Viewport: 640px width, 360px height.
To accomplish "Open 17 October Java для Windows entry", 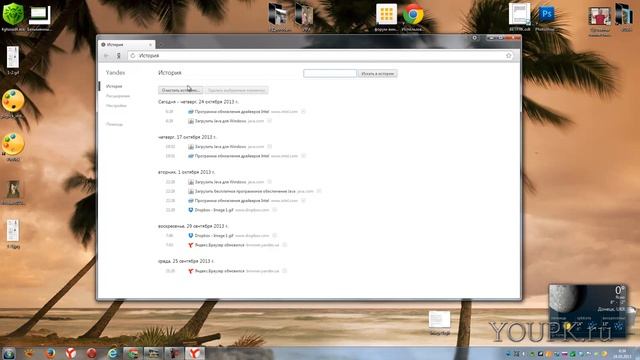I will coord(220,147).
